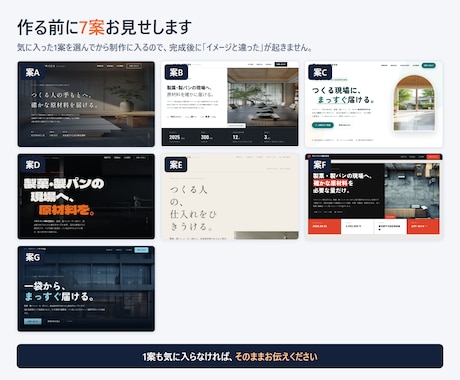The width and height of the screenshot is (460, 380).
Task: Click the 300 statistic in 案B
Action: tap(205, 137)
